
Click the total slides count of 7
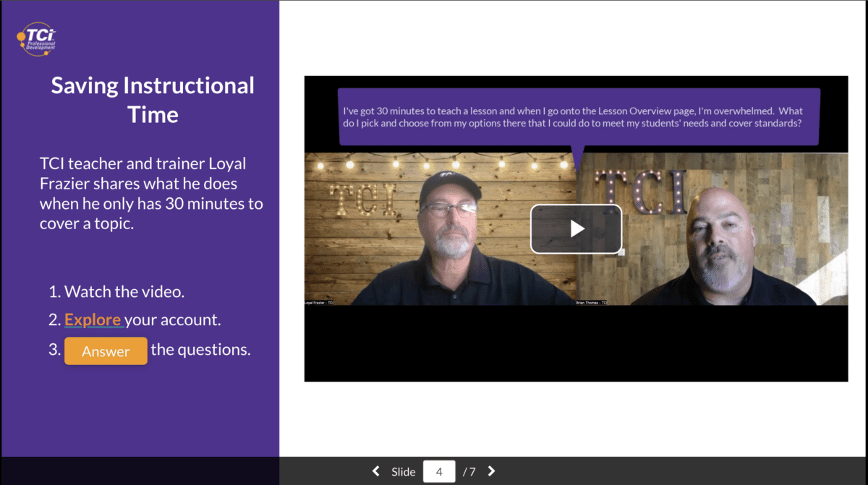[x=469, y=472]
